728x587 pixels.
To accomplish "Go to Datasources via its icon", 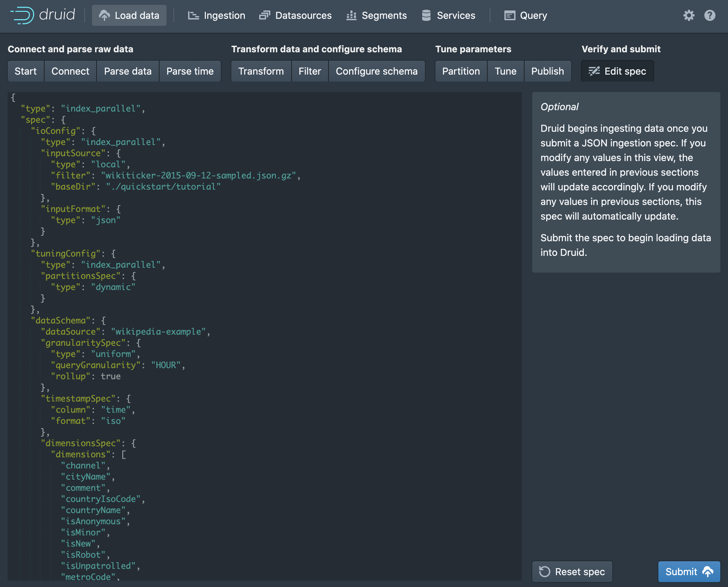I will click(x=265, y=15).
